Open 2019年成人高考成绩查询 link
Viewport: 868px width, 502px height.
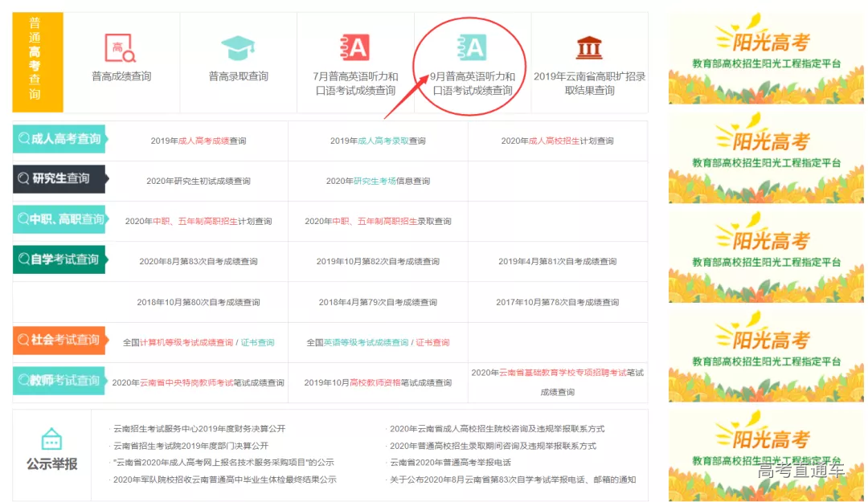199,141
